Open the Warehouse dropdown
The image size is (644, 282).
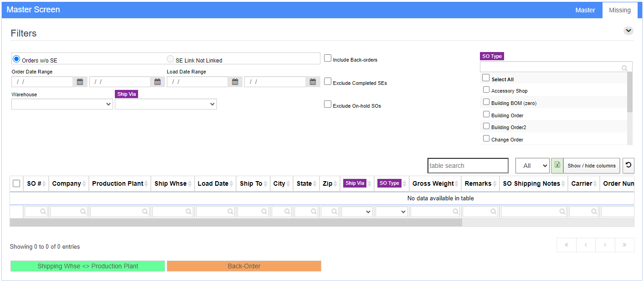pos(62,104)
